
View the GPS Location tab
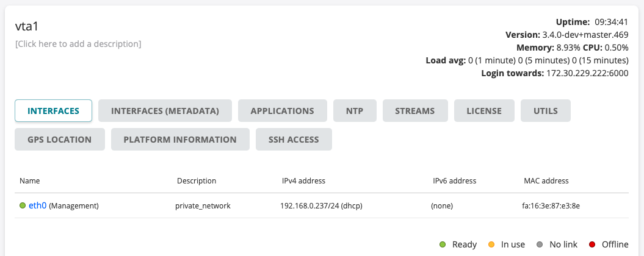[x=60, y=139]
